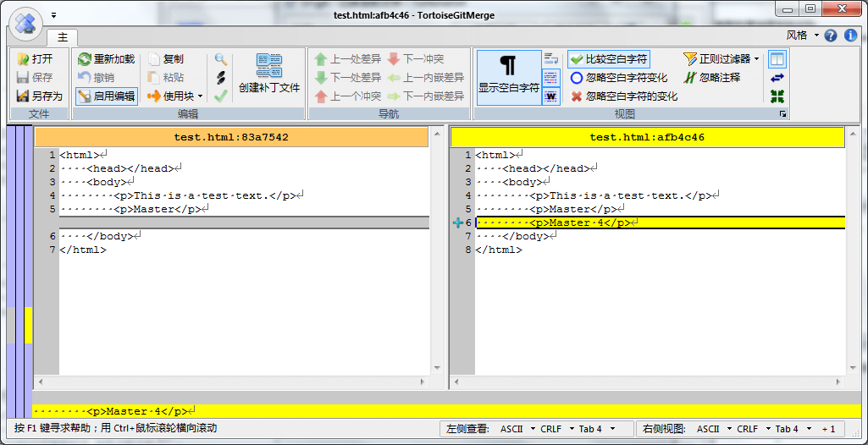The image size is (868, 445).
Task: Click added line 6 in right pane
Action: coord(593,222)
